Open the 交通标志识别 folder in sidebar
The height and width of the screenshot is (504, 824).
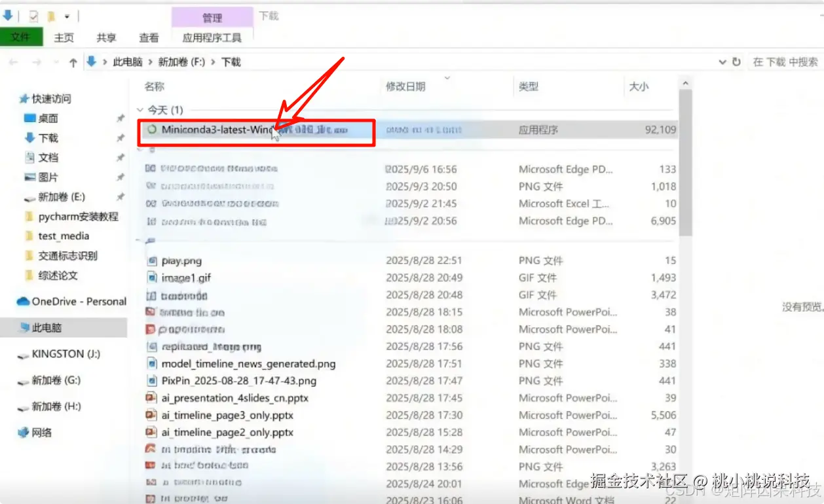[x=67, y=255]
